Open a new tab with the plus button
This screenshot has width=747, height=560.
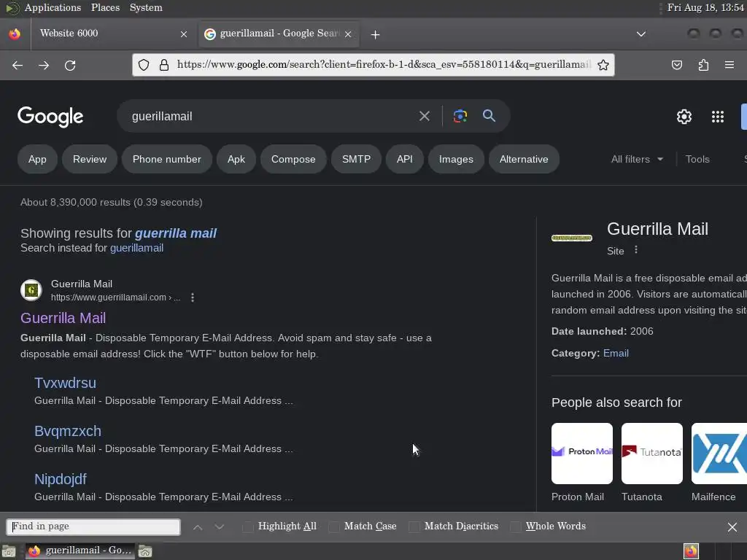(x=376, y=34)
